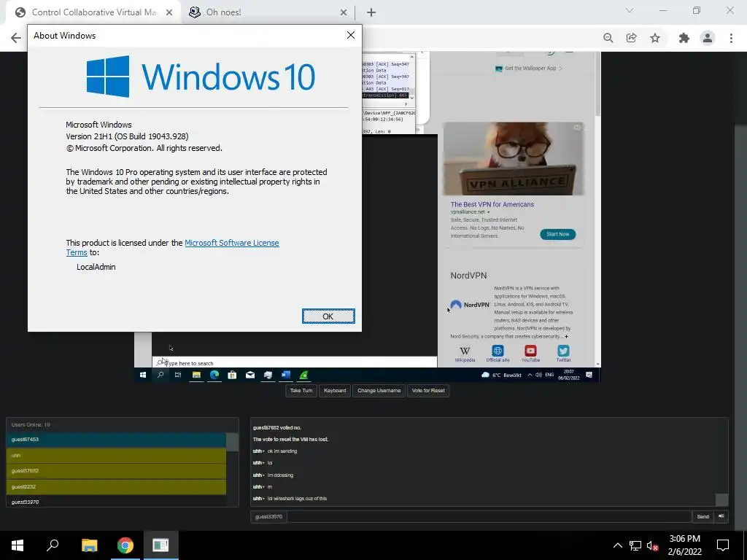747x560 pixels.
Task: Open Microsoft Store in the VM taskbar
Action: (232, 376)
